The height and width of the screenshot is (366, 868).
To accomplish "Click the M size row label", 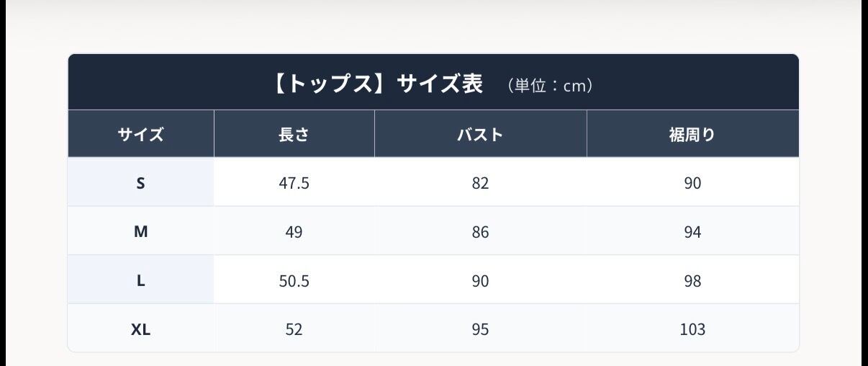I will point(141,232).
